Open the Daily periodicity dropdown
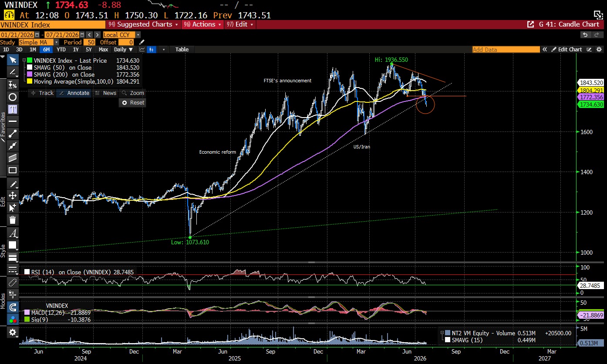 click(x=124, y=49)
